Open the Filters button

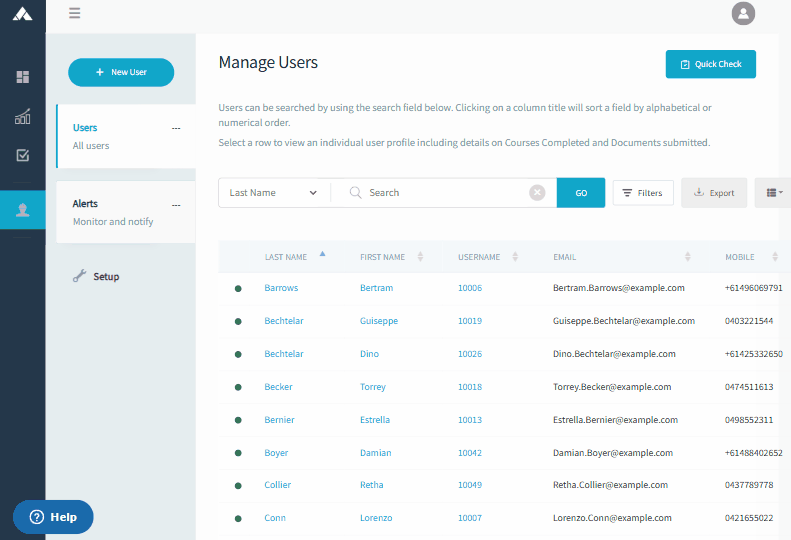[643, 193]
